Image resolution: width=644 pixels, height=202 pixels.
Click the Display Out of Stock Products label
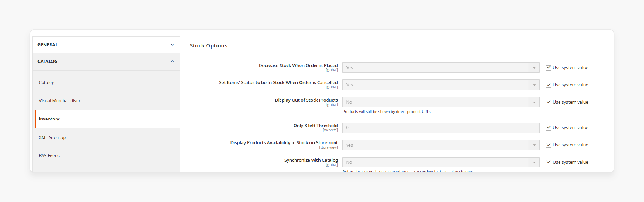(x=306, y=100)
